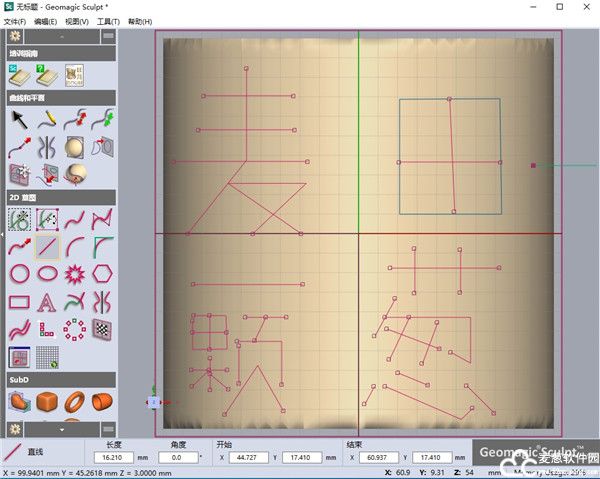Viewport: 600px width, 479px height.
Task: Choose the pink arc tool
Action: click(75, 247)
